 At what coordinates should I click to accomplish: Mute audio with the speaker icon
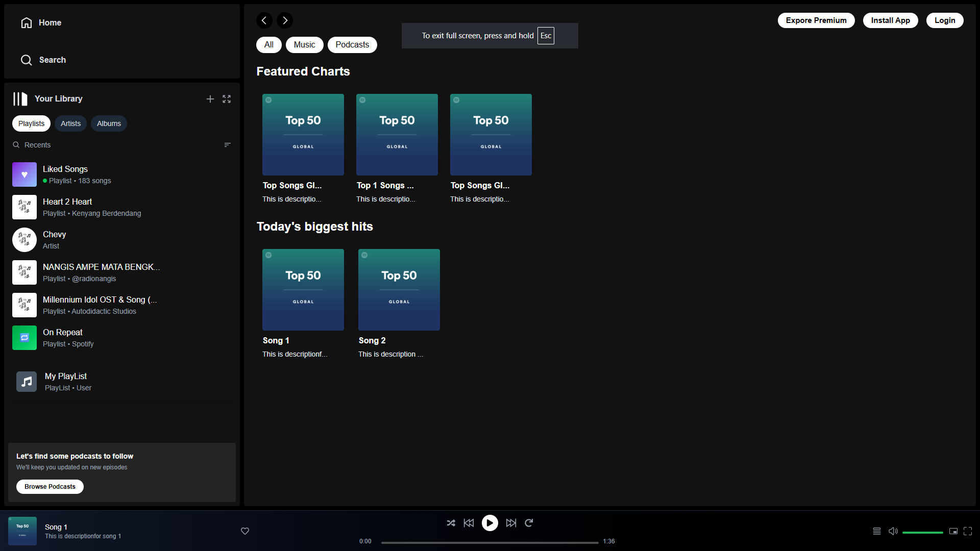pyautogui.click(x=893, y=531)
